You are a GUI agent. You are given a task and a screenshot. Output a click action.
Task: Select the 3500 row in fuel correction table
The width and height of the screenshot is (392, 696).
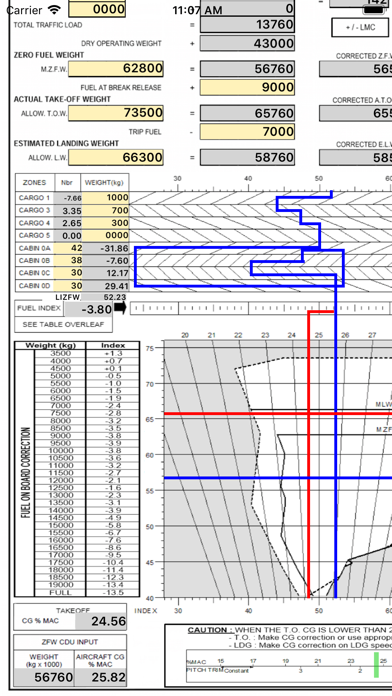pyautogui.click(x=87, y=353)
